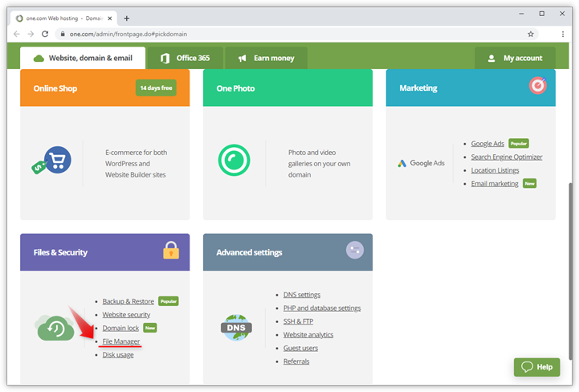Open the Domain lock link
Viewport: 579px width, 392px height.
[x=120, y=328]
